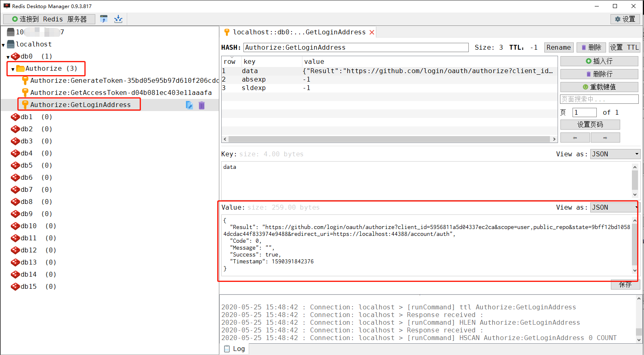Select the db1 database icon
644x355 pixels.
15,117
